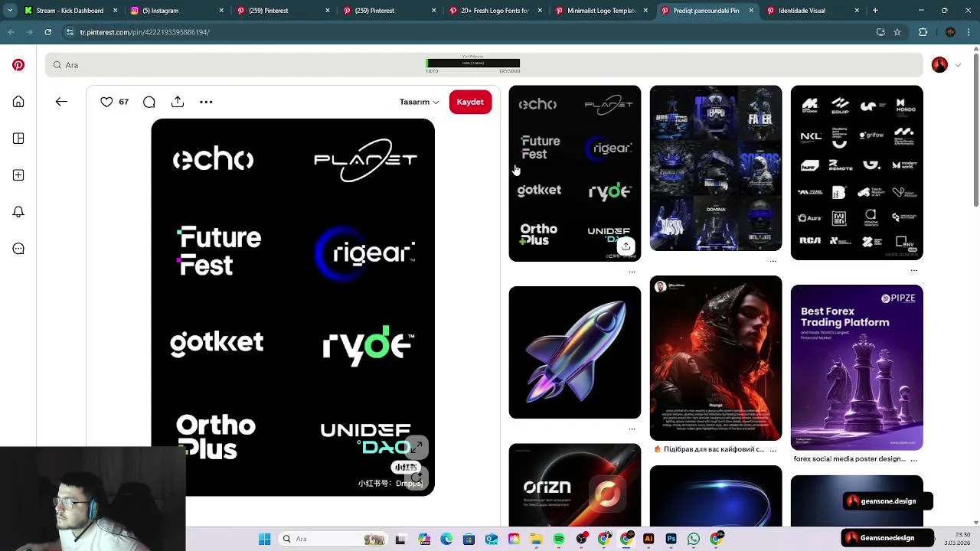Open the holographic rocket pin

575,352
